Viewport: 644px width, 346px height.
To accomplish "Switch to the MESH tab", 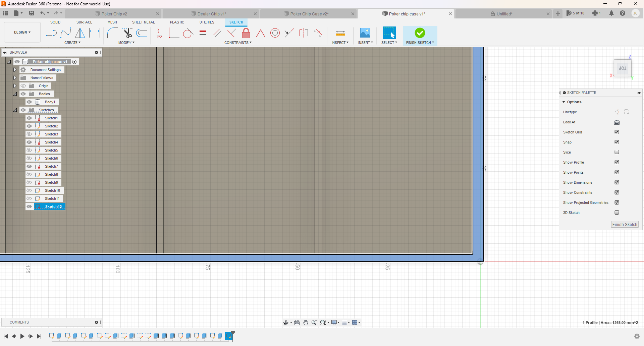I will tap(112, 22).
